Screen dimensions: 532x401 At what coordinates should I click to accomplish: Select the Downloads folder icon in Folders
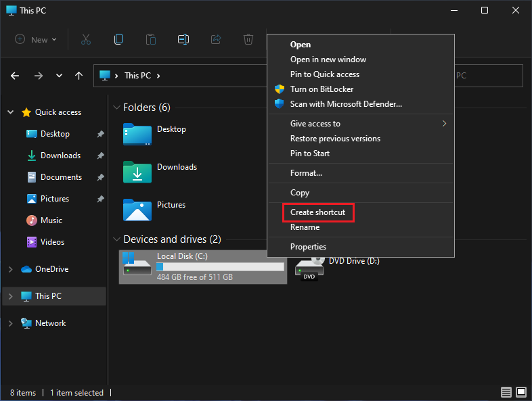[x=137, y=172]
